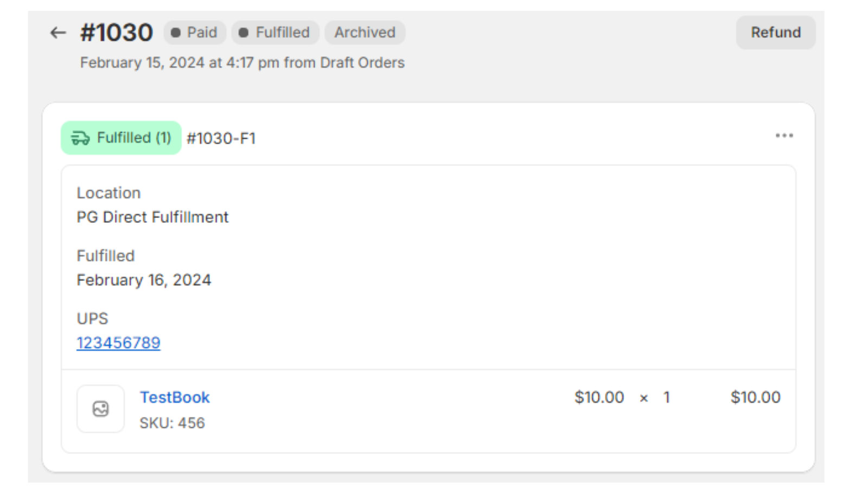
Task: Click the order creation date under #1030
Action: pos(242,63)
